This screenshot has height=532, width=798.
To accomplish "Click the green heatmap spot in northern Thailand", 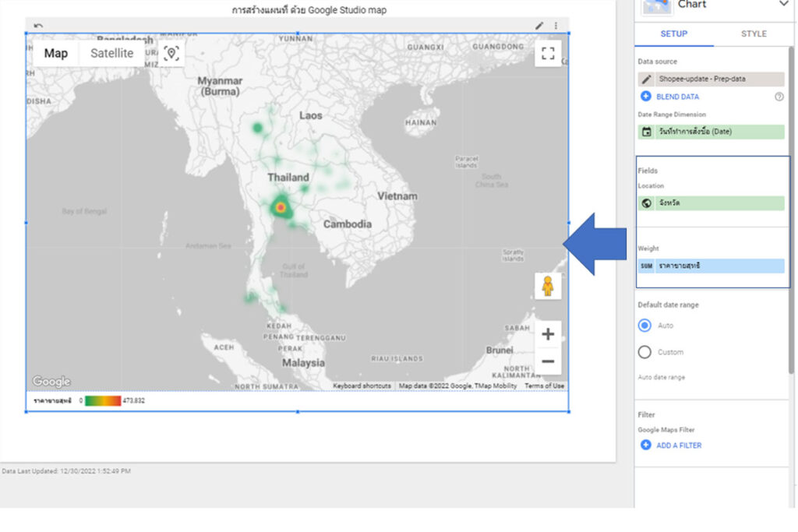I will (x=257, y=128).
